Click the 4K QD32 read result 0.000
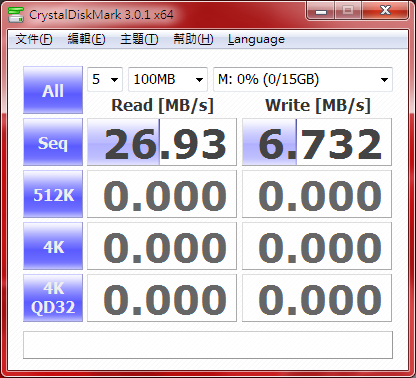416x378 pixels. click(x=162, y=298)
